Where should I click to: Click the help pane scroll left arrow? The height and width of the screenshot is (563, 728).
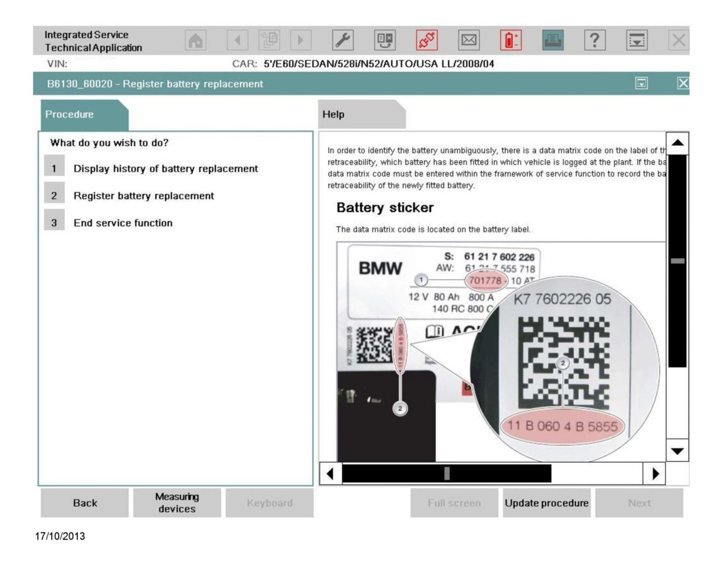pos(330,473)
